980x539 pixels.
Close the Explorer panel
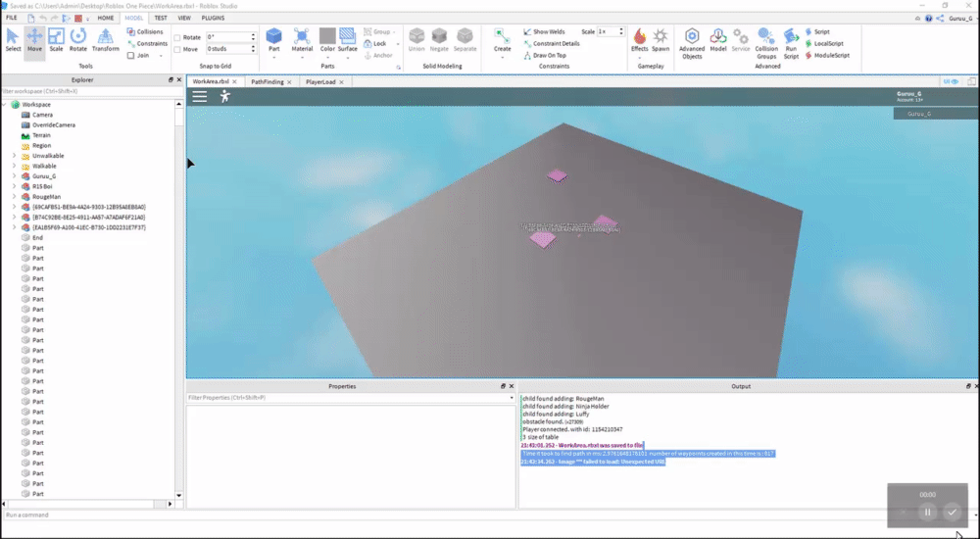click(178, 80)
